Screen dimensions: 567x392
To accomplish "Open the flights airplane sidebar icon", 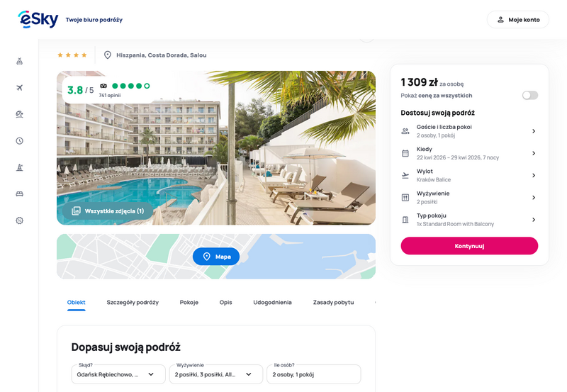I will 20,88.
